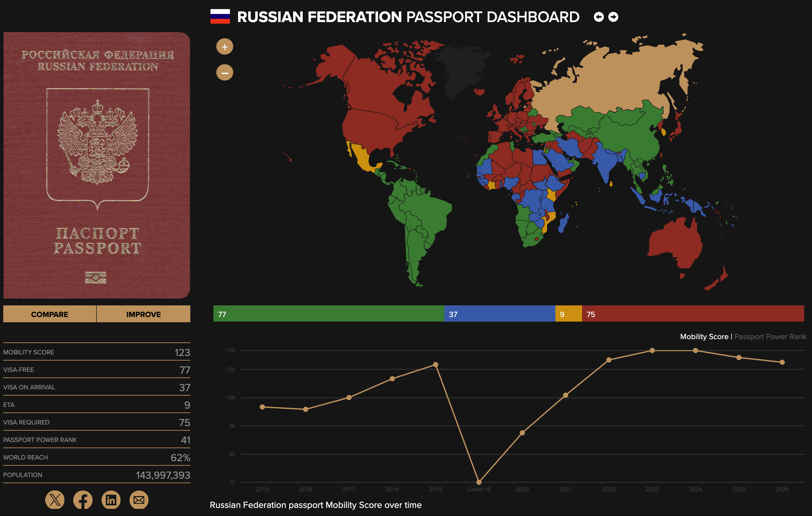Image resolution: width=812 pixels, height=516 pixels.
Task: Click the 2025 data point on chart
Action: (739, 357)
